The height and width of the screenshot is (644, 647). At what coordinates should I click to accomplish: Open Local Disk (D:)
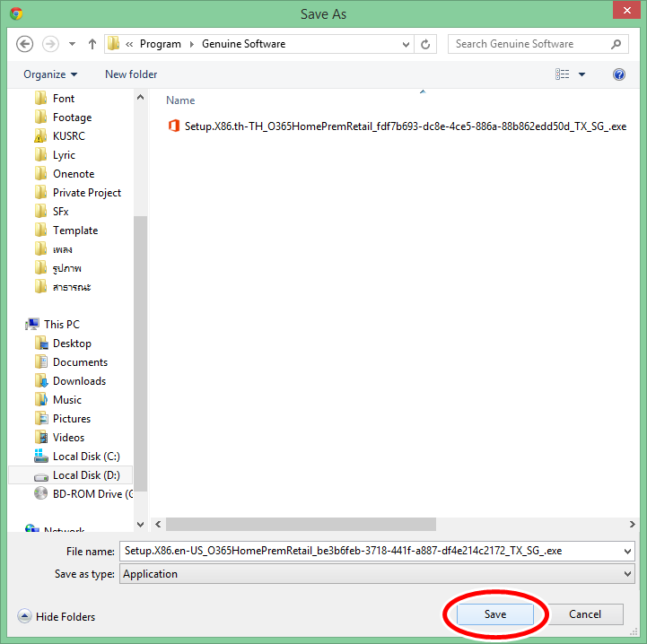tap(70, 475)
